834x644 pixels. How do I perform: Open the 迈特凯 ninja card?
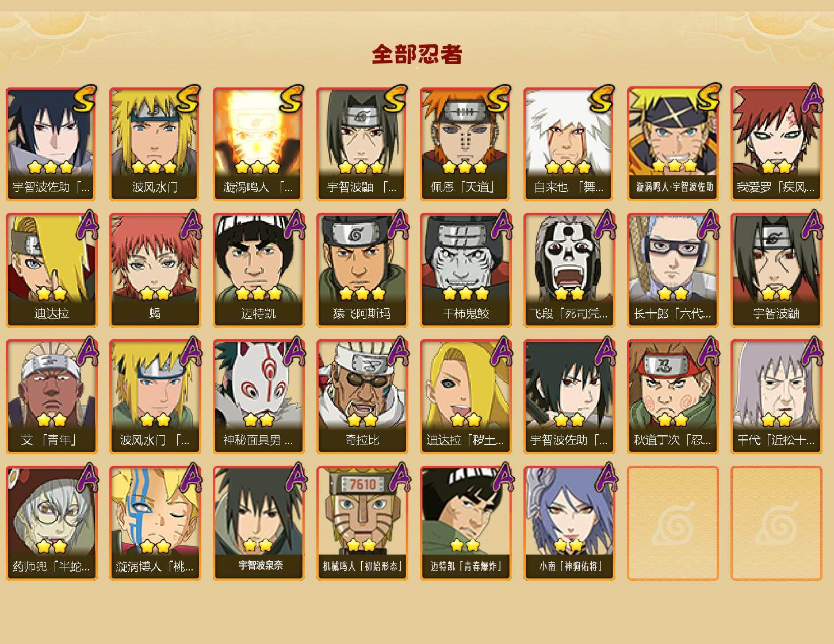[258, 270]
